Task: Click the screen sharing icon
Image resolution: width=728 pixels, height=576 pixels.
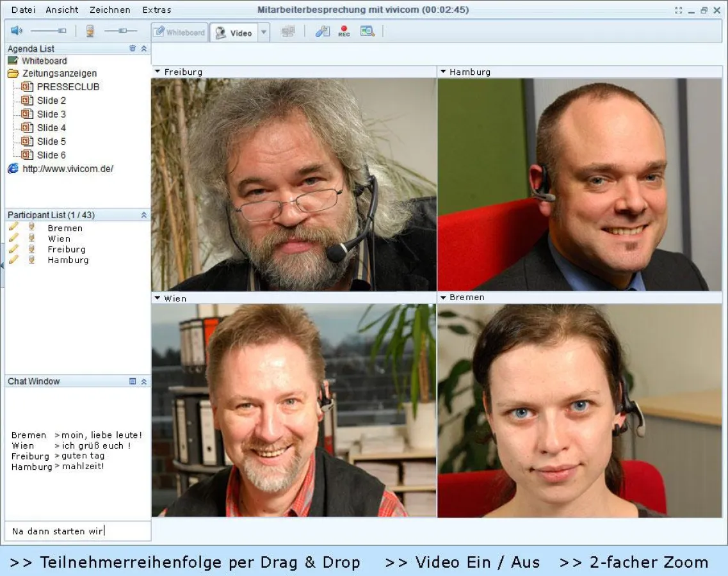Action: pos(287,31)
